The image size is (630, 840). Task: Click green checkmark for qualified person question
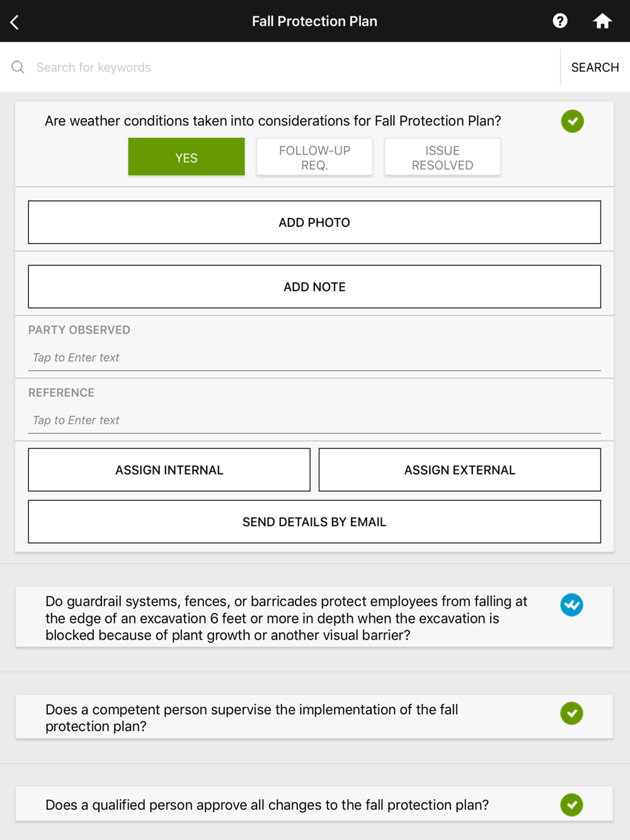tap(571, 805)
